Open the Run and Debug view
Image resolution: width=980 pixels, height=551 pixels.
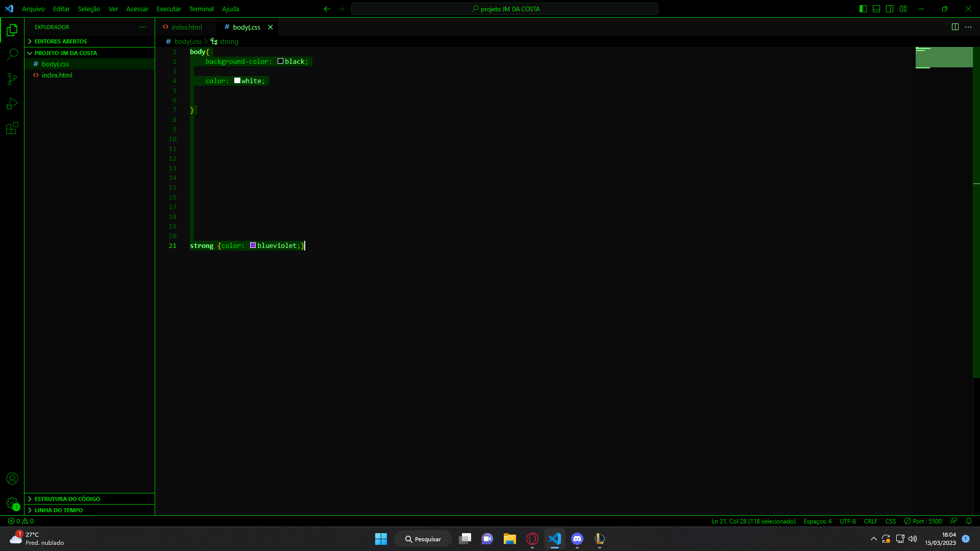(x=12, y=104)
